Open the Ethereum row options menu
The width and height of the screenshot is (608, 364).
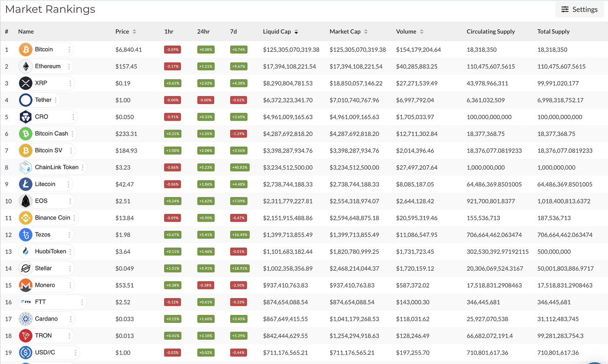click(x=68, y=66)
